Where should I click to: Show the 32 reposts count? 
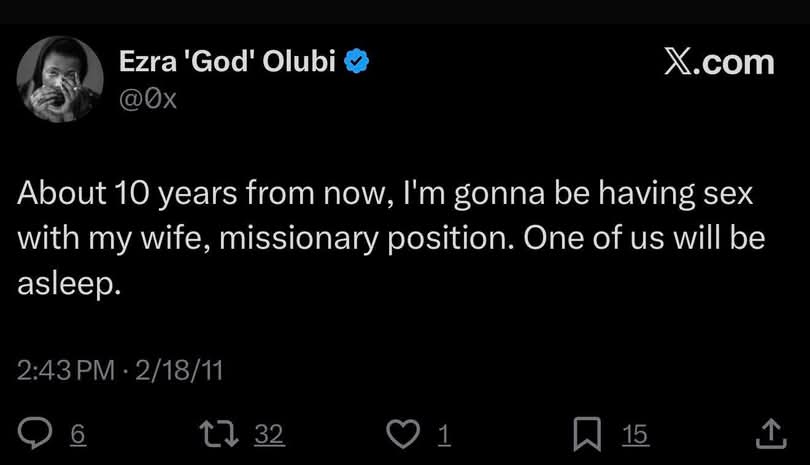click(x=269, y=434)
